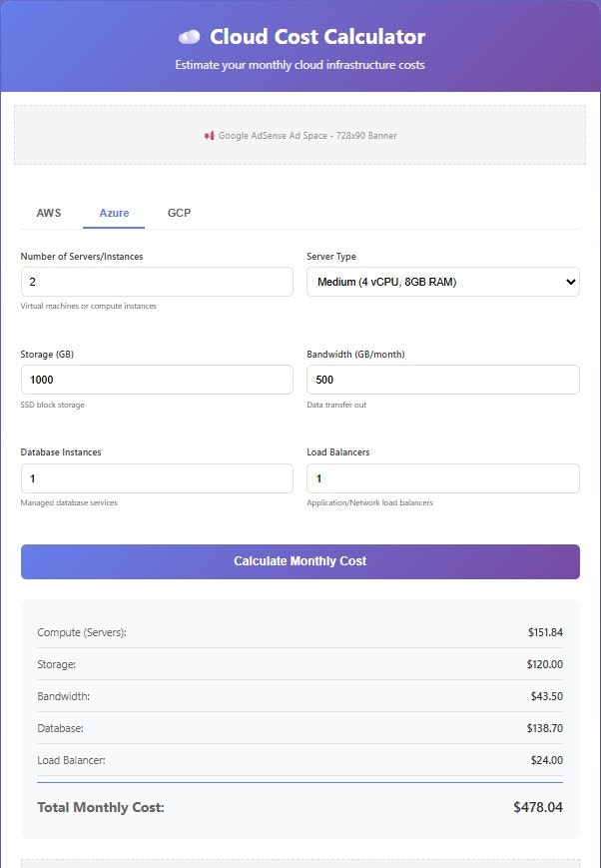Click the Total Monthly Cost label
The height and width of the screenshot is (868, 601).
(101, 808)
